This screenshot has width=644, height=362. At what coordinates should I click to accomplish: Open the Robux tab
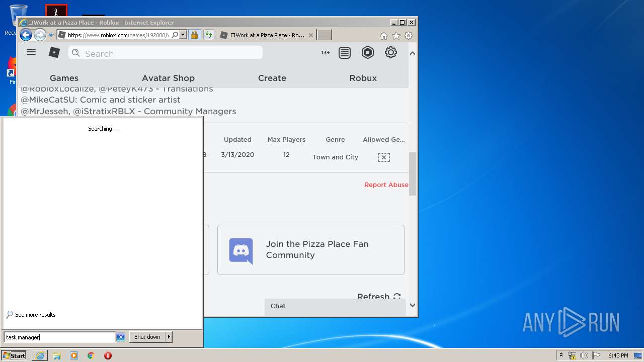(363, 78)
